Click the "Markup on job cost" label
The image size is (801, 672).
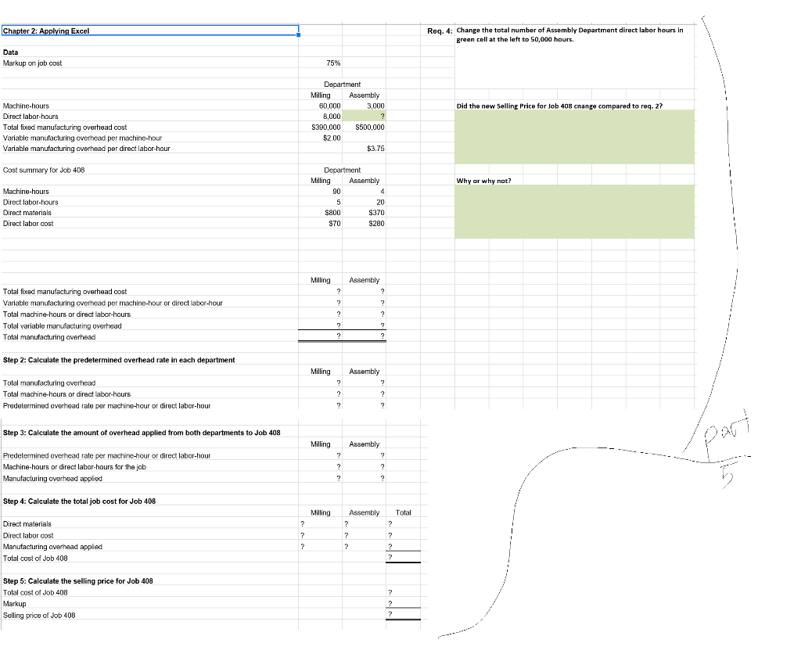[32, 63]
